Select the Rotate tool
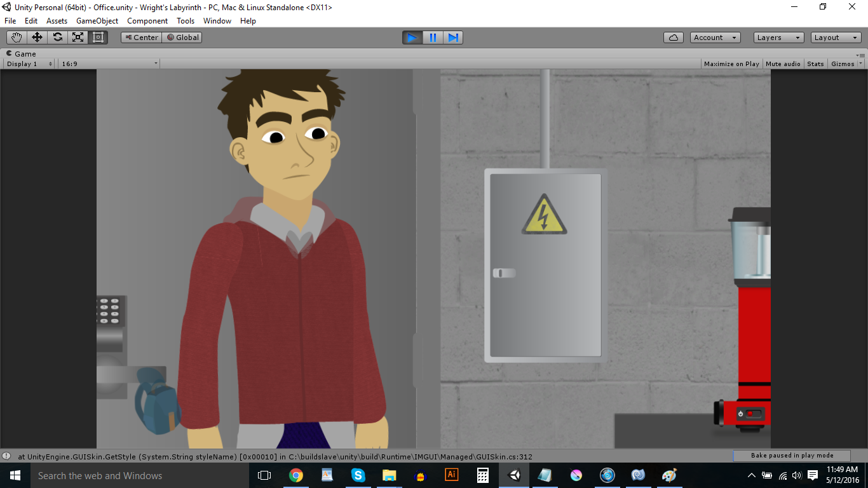The width and height of the screenshot is (868, 488). [57, 37]
